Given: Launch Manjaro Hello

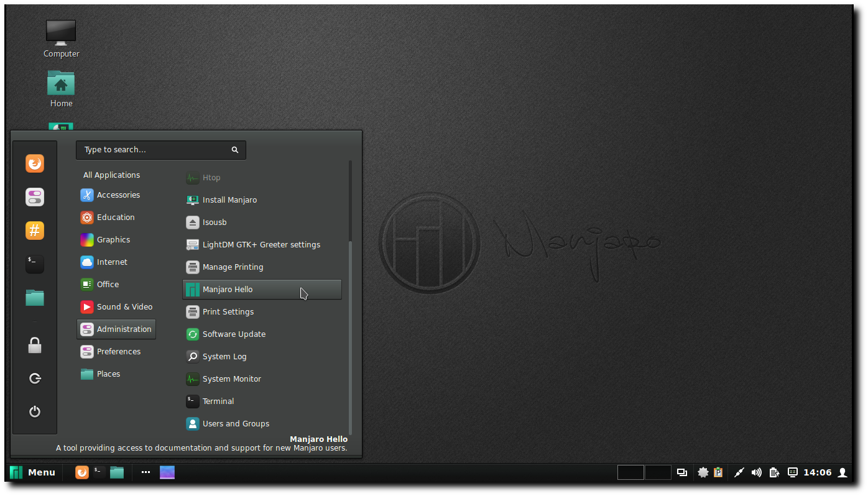Looking at the screenshot, I should coord(262,290).
